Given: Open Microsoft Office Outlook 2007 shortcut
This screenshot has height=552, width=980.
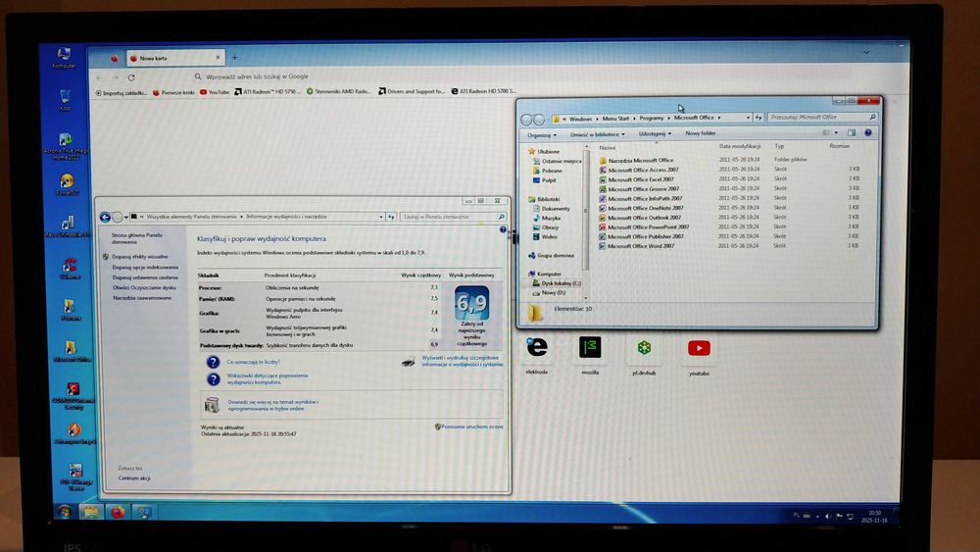Looking at the screenshot, I should click(x=639, y=218).
